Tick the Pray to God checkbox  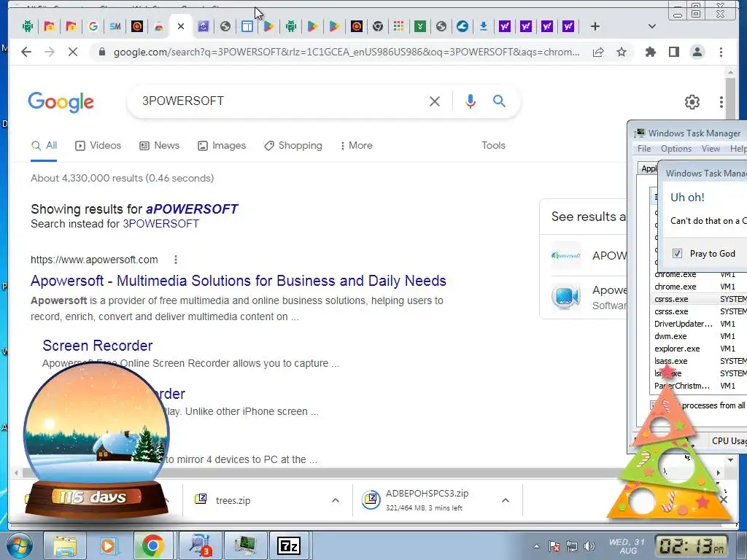(x=677, y=253)
